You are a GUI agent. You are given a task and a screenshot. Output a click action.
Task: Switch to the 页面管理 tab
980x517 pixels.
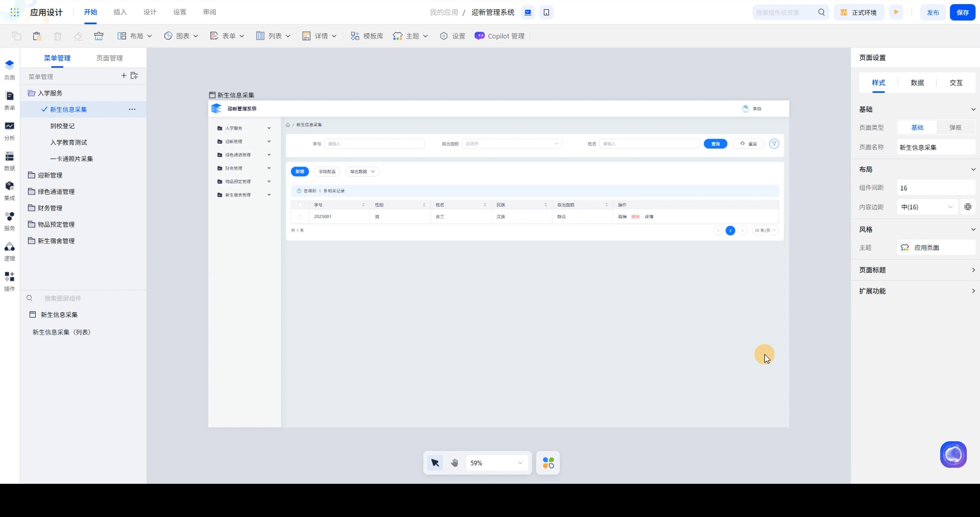click(x=109, y=58)
